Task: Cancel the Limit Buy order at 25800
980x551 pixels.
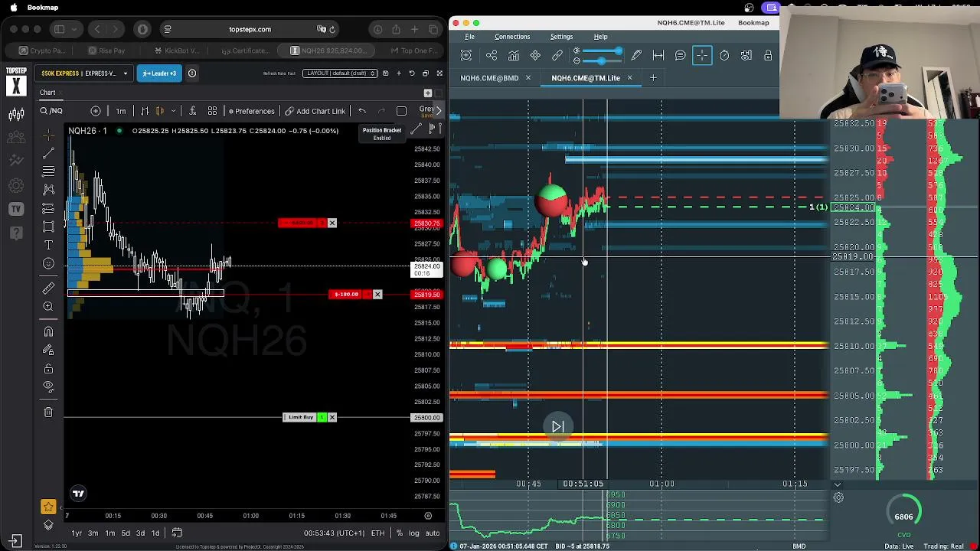Action: [x=332, y=417]
